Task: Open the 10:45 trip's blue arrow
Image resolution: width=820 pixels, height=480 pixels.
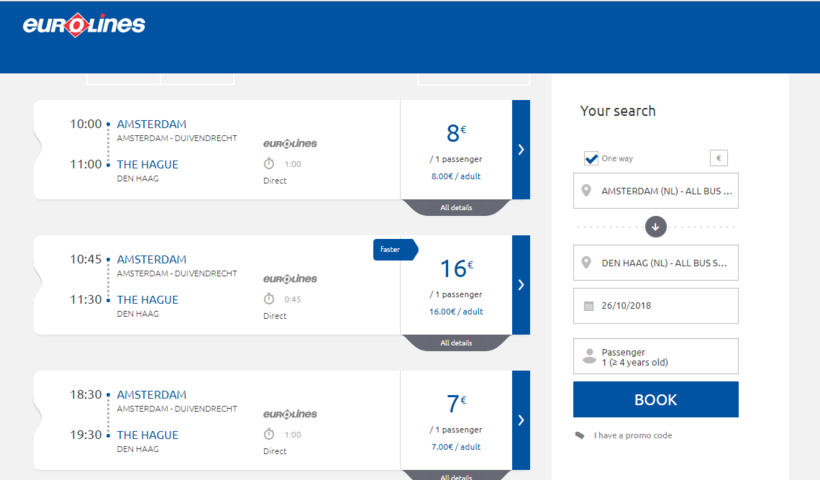Action: coord(521,285)
